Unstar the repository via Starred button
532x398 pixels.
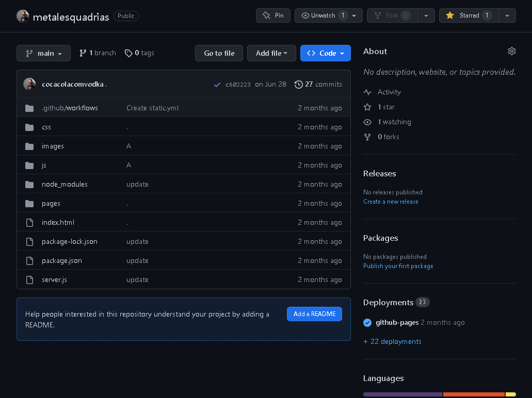[469, 15]
